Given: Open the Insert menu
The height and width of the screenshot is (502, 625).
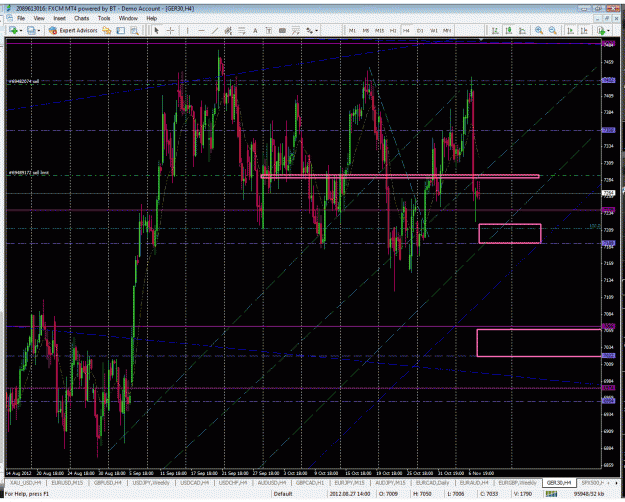Looking at the screenshot, I should pyautogui.click(x=59, y=18).
